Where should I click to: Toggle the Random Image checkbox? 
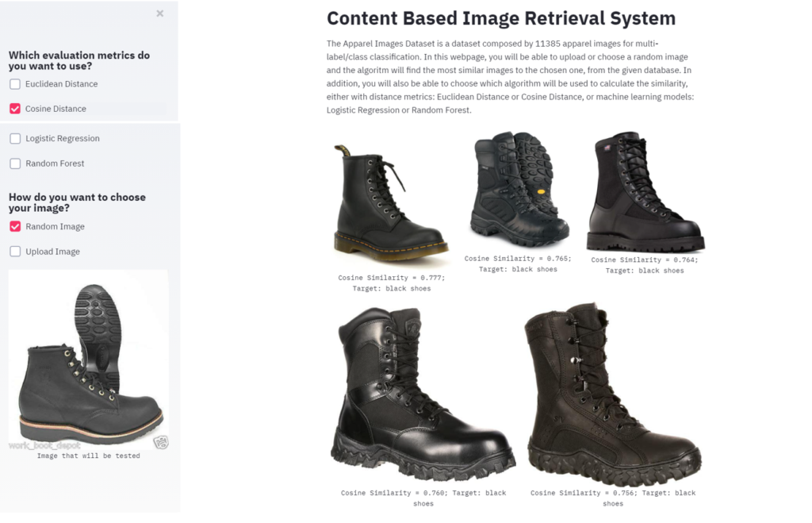(15, 227)
